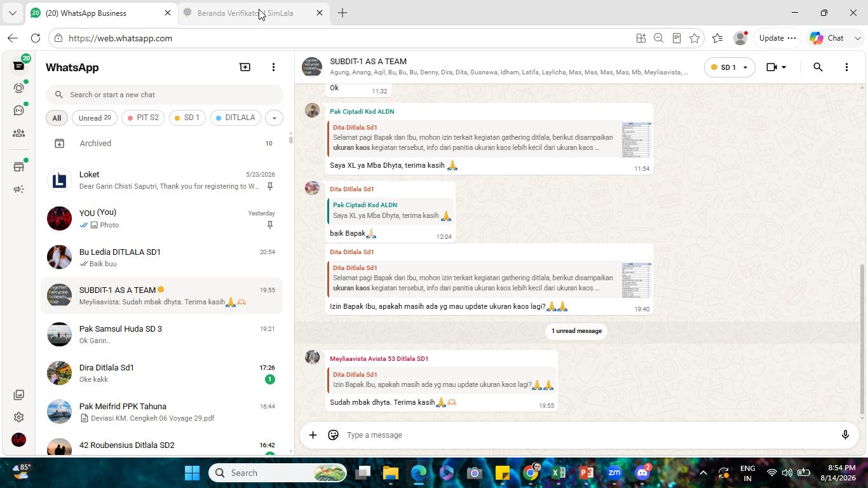Open Pak Samsul Huda SD 3 chat

click(162, 334)
